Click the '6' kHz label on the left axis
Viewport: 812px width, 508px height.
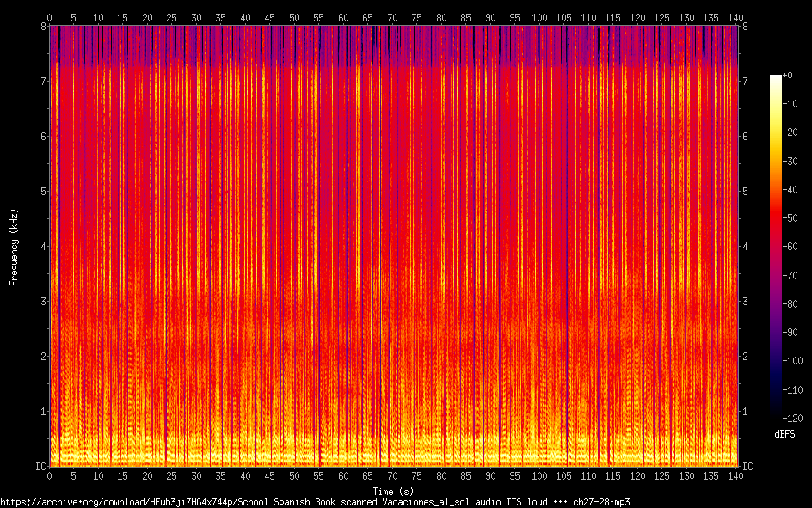(x=41, y=137)
